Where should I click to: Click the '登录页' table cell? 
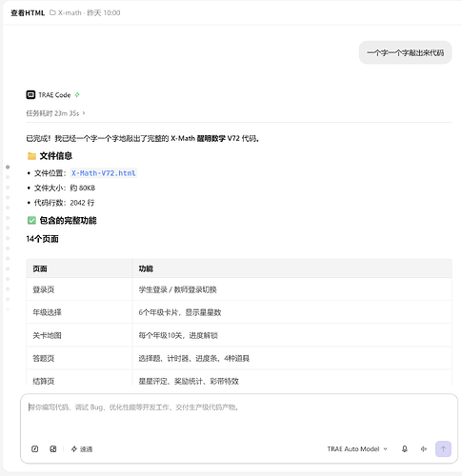79,289
